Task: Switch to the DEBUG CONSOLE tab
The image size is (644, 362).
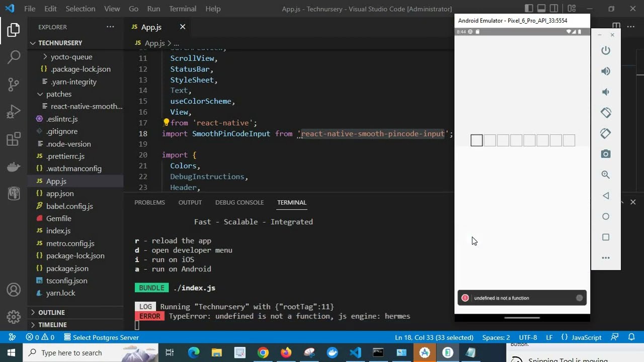Action: click(239, 202)
